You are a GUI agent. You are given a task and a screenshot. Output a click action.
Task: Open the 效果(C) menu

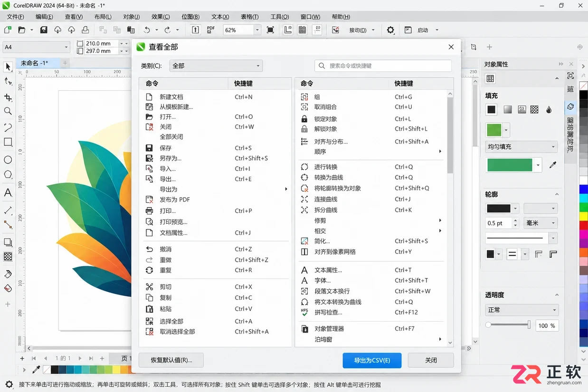161,17
